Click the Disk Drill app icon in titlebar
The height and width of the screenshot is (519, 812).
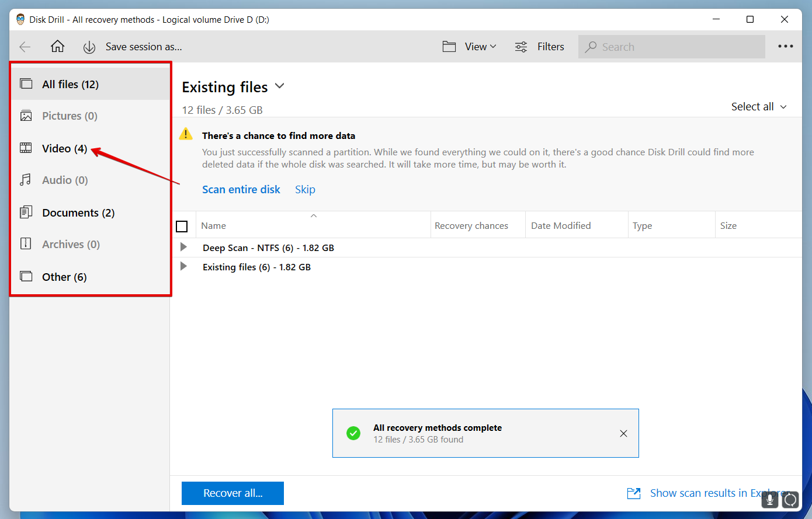(x=20, y=19)
